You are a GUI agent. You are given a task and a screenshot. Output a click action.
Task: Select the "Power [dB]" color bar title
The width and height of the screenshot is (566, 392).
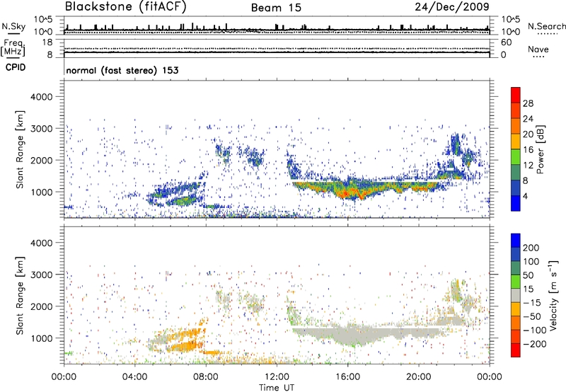click(540, 149)
